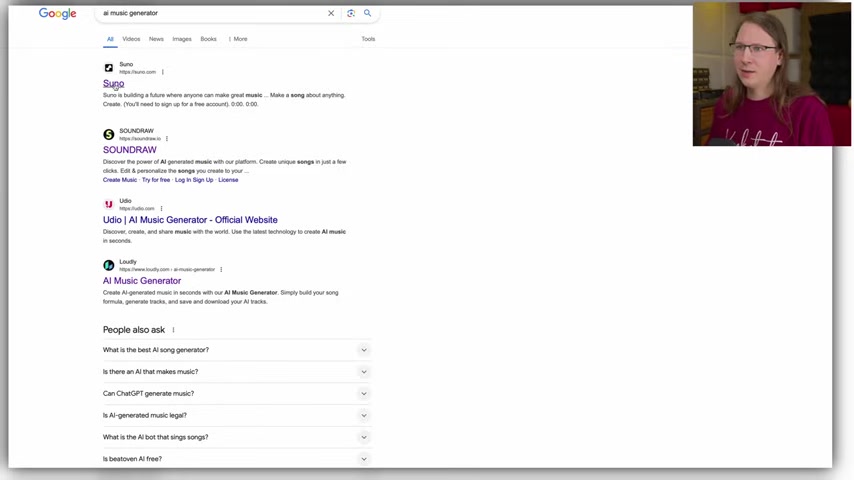Open the More search filters dropdown
Image resolution: width=854 pixels, height=480 pixels.
pos(238,39)
